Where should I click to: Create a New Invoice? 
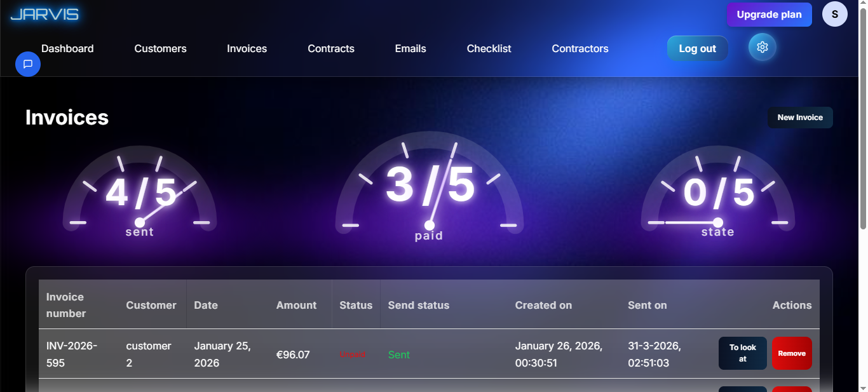click(x=799, y=118)
